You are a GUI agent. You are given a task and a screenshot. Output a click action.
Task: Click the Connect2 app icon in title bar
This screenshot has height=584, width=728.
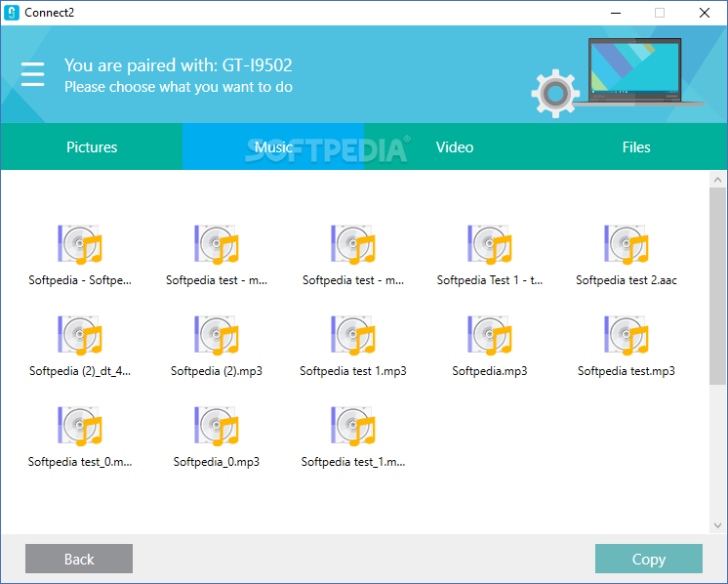click(x=12, y=13)
